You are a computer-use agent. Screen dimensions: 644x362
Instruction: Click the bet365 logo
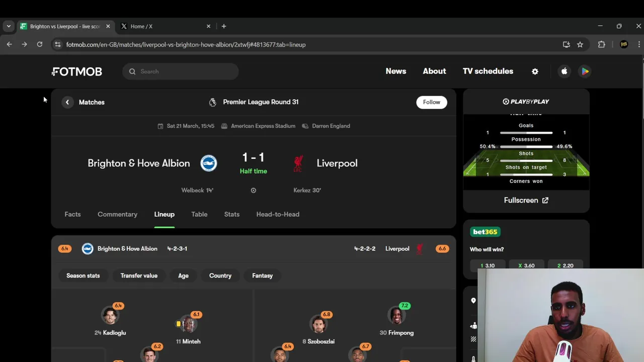(x=485, y=232)
